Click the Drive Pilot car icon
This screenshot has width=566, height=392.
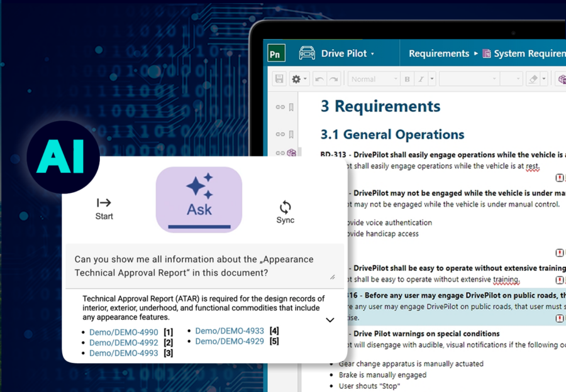point(306,52)
